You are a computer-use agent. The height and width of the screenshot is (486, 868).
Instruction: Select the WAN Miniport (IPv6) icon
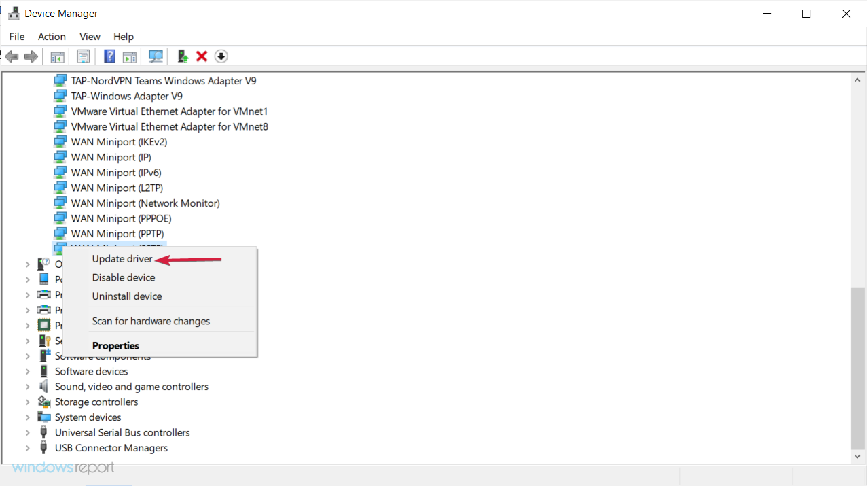tap(60, 173)
